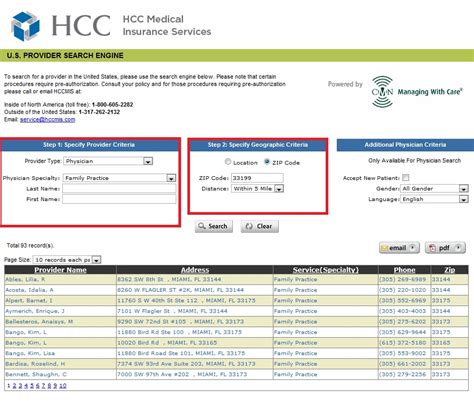Image resolution: width=474 pixels, height=401 pixels.
Task: Open provider Bango, Kim, Lisa
Action: 30,353
